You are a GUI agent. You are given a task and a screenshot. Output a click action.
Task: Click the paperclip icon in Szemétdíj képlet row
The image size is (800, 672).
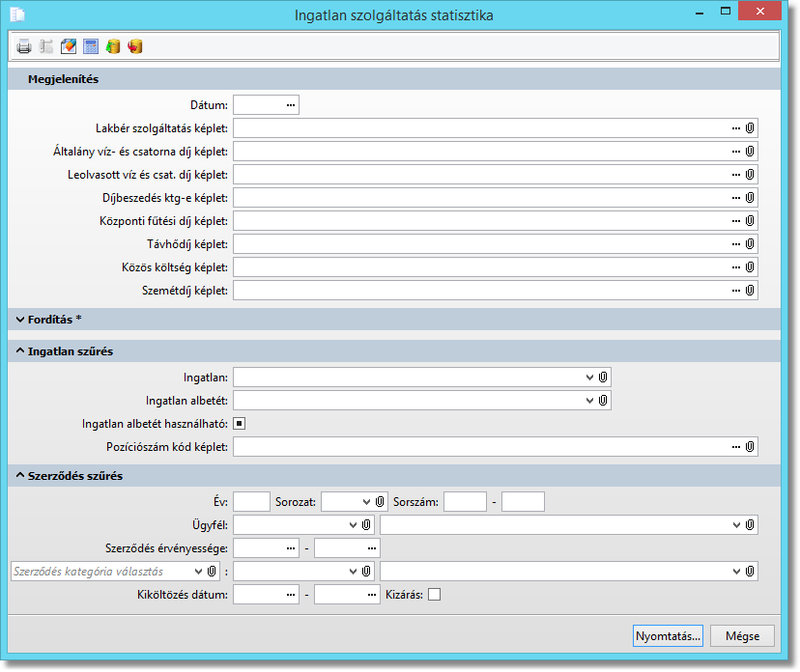pos(750,290)
